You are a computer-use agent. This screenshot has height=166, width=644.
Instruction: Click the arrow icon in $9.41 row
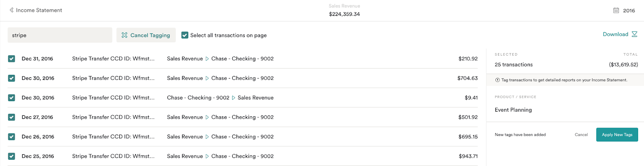click(233, 98)
